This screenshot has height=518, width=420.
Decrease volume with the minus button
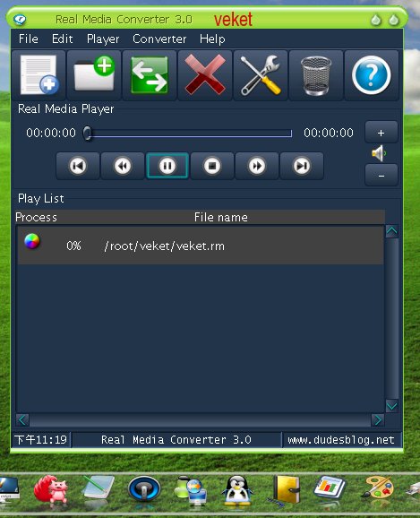pyautogui.click(x=381, y=176)
